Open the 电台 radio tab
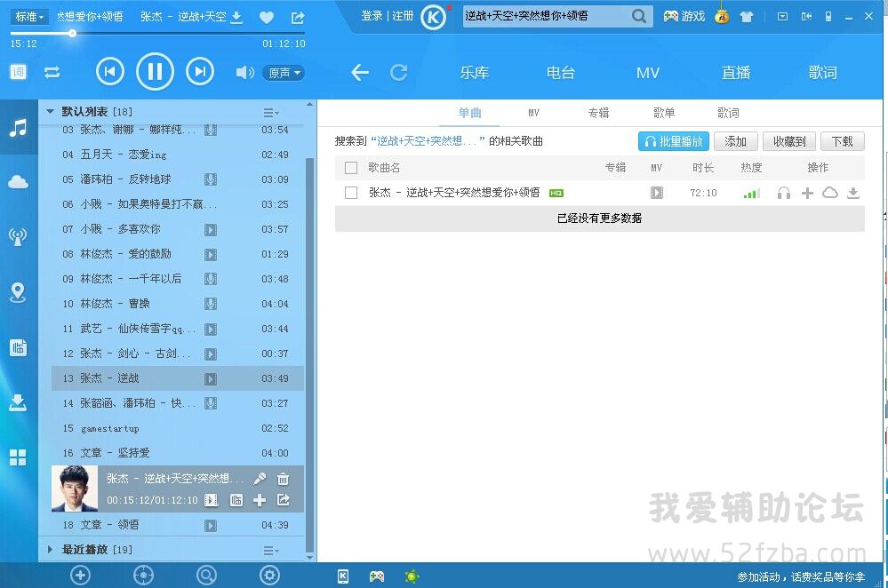Viewport: 888px width, 588px height. coord(561,73)
